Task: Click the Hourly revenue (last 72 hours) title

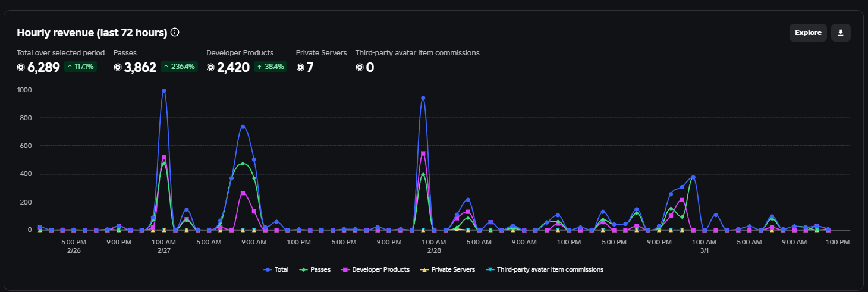Action: tap(92, 33)
